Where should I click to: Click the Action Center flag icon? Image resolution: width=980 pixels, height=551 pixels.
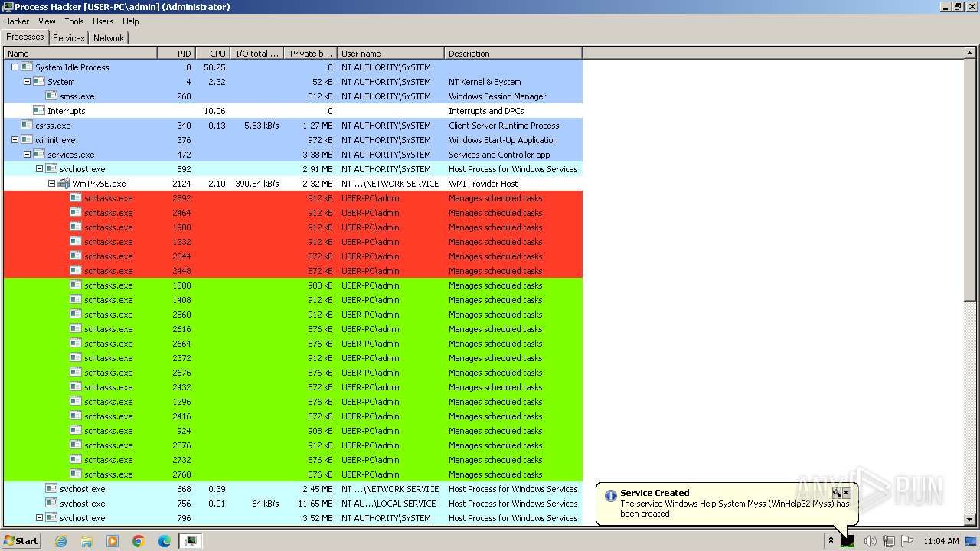pyautogui.click(x=908, y=541)
